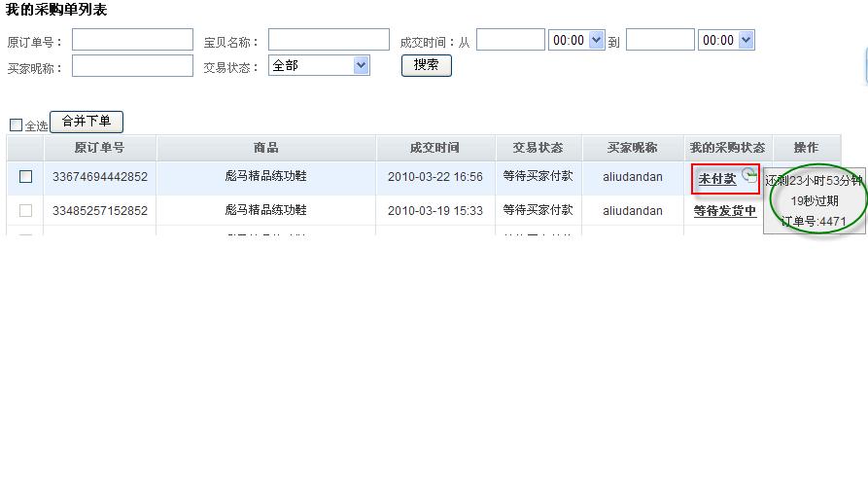Open the end time 00:00 dropdown
The image size is (868, 498).
(x=726, y=40)
